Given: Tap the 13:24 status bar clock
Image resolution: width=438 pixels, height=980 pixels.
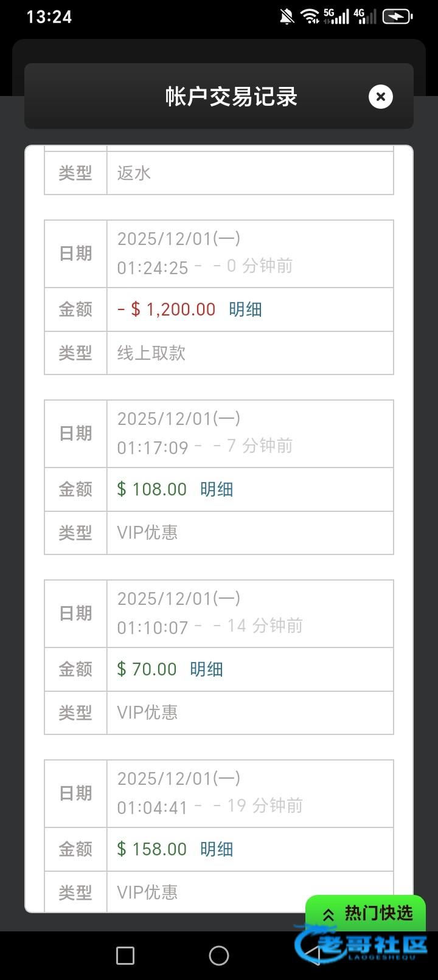Looking at the screenshot, I should (49, 16).
